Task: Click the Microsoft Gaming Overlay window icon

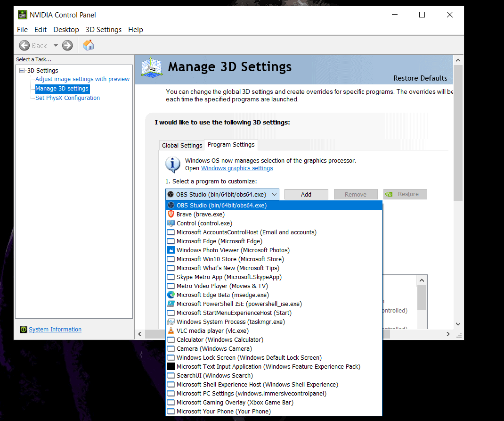Action: [171, 402]
